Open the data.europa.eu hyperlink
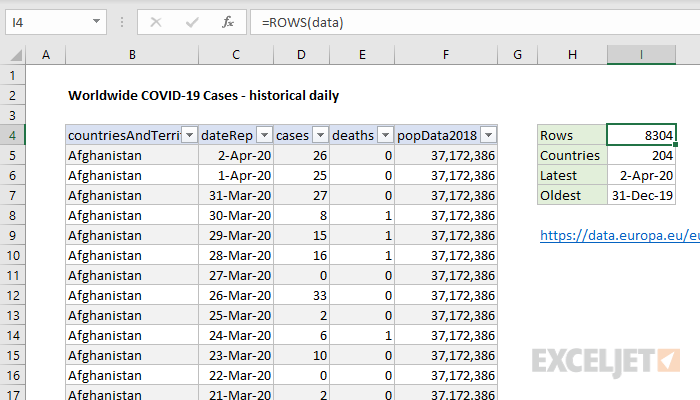The height and width of the screenshot is (400, 700). point(620,235)
